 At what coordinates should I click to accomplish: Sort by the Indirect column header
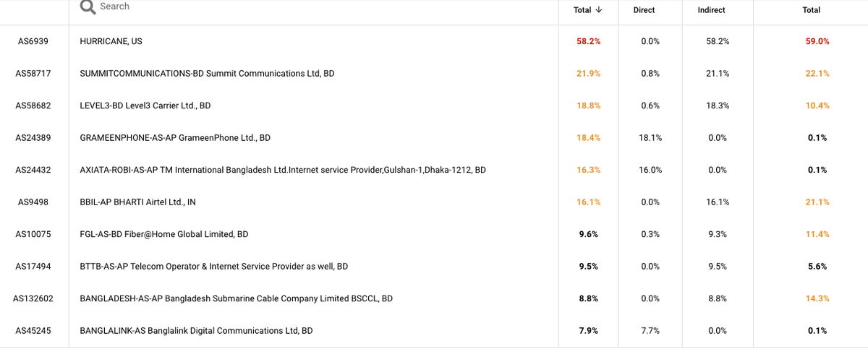tap(712, 10)
